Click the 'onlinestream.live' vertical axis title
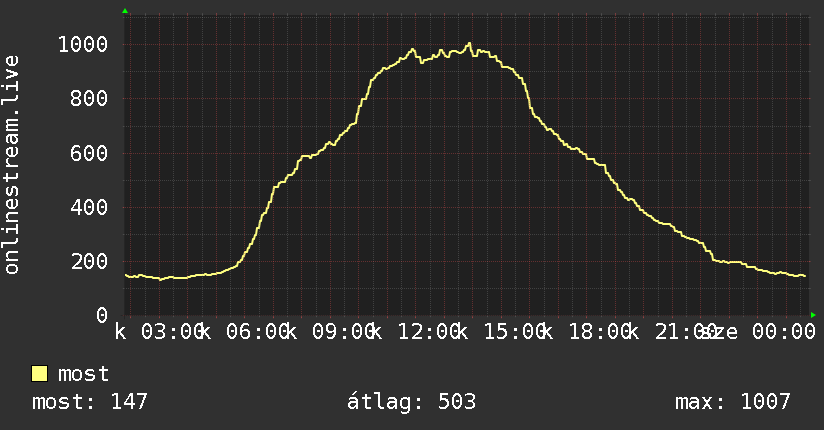The image size is (824, 430). (11, 165)
